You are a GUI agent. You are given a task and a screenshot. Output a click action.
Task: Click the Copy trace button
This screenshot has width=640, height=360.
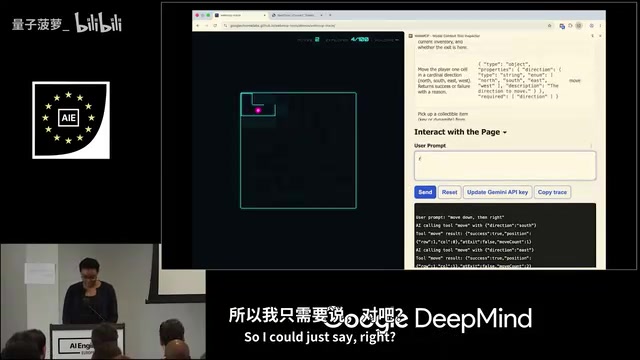pyautogui.click(x=552, y=192)
